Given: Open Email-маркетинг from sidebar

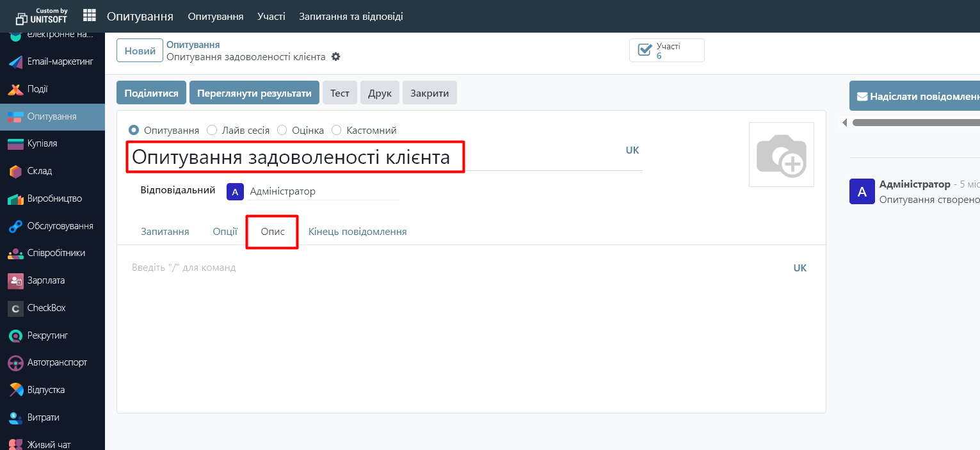Looking at the screenshot, I should pos(60,62).
